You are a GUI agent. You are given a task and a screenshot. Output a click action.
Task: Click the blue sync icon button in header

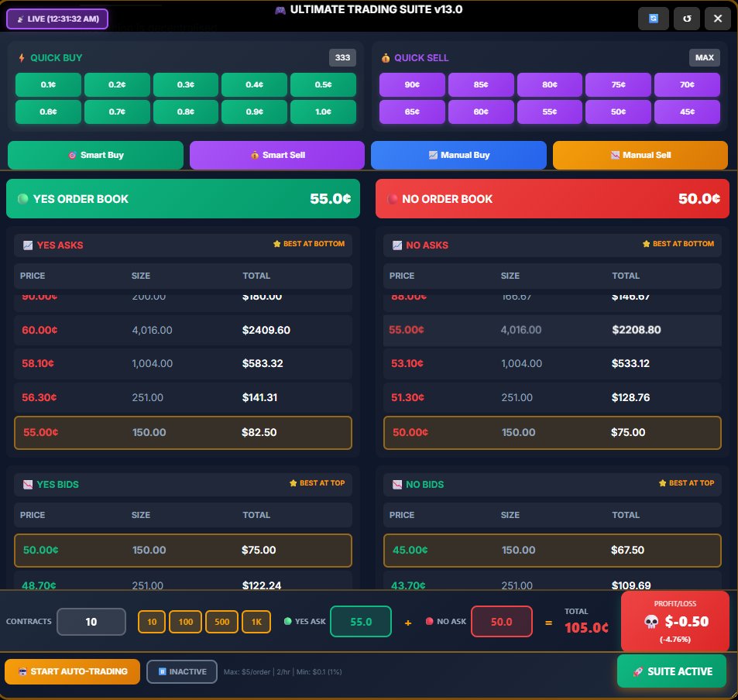653,19
